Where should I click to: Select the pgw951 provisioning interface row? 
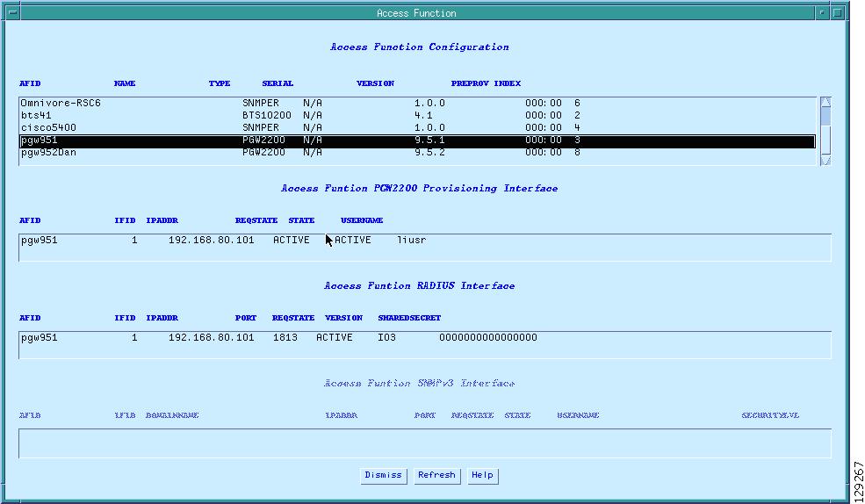point(425,241)
